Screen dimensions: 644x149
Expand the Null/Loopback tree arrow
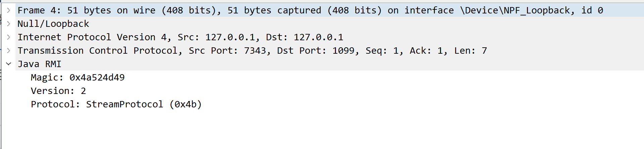[x=9, y=24]
